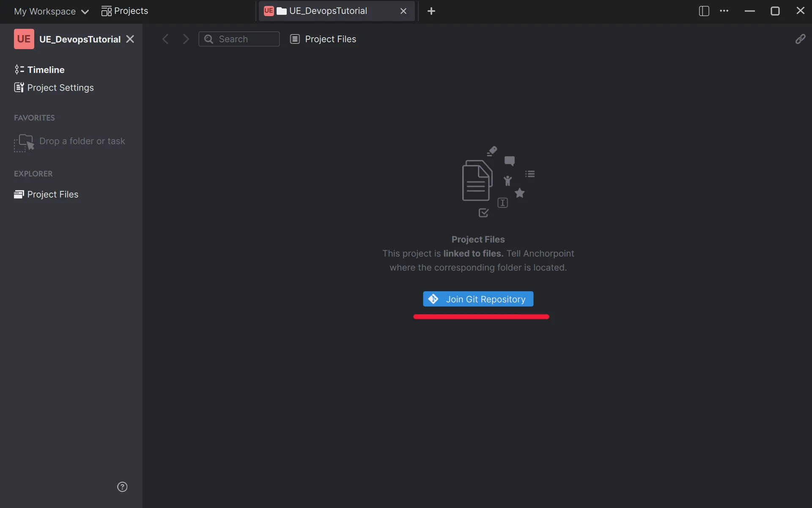Close the UE_DevopsTutorial tab
Screen dimensions: 812x508
[403, 11]
